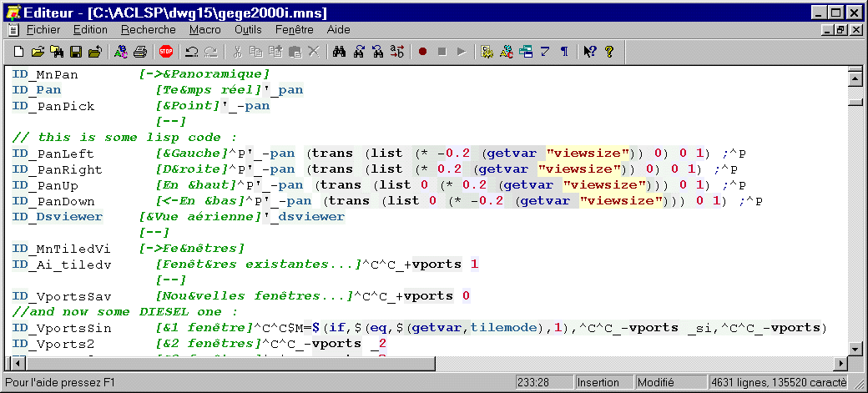Click the ABC syntax icon beside the printer
This screenshot has width=868, height=393.
tap(121, 52)
